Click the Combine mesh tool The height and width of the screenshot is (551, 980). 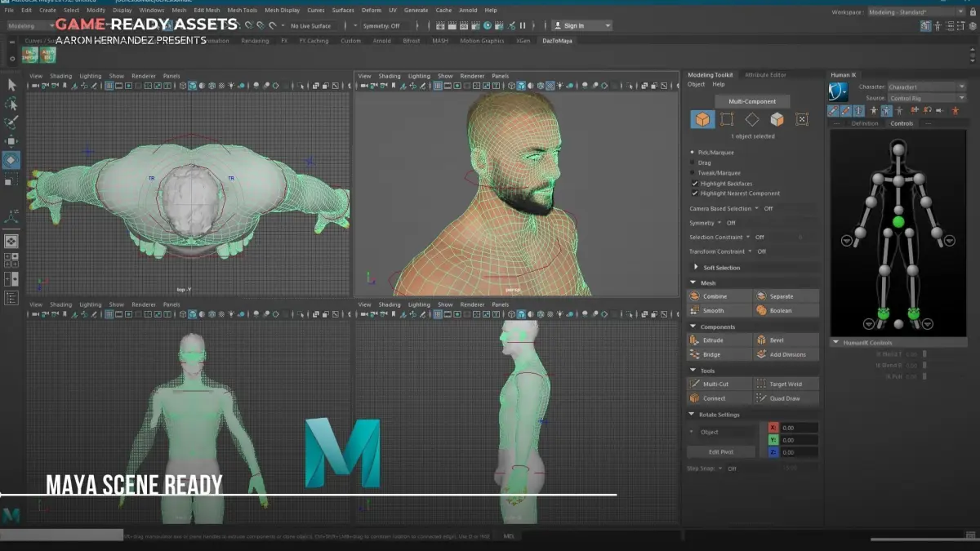tap(719, 296)
